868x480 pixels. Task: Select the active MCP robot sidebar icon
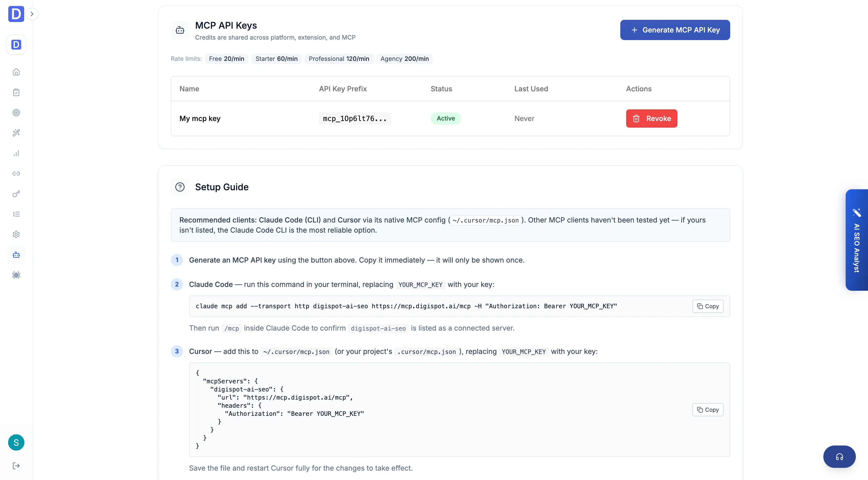(x=16, y=255)
